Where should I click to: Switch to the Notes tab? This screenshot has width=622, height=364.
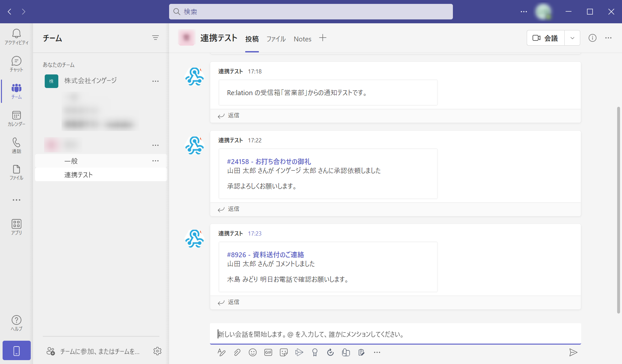303,39
